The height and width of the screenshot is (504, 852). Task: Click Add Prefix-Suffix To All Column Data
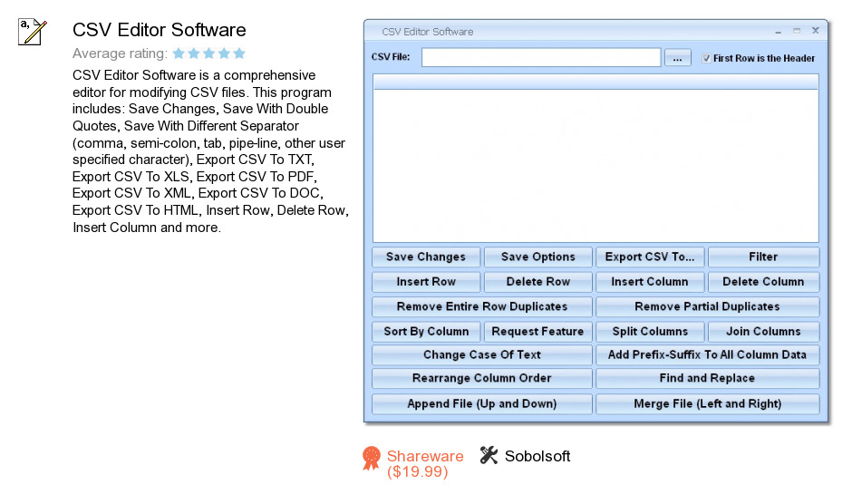point(708,355)
